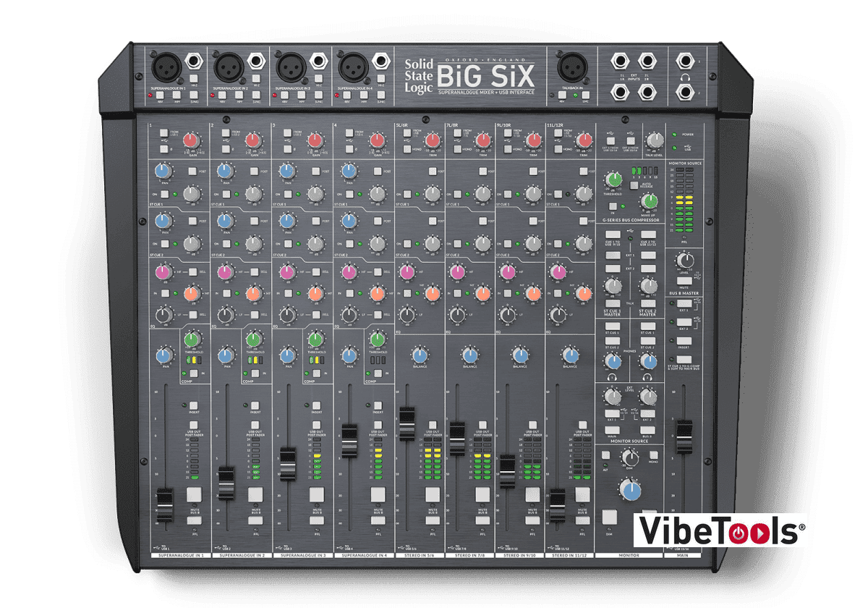
Task: Toggle the monitor ALT button
Action: [606, 455]
